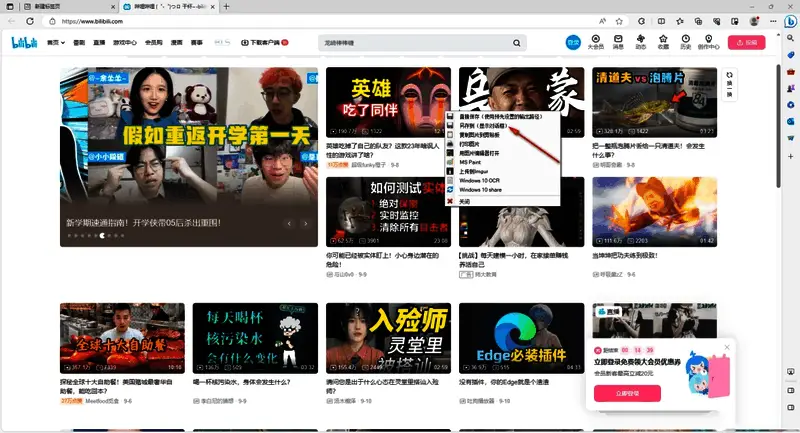The image size is (800, 433).
Task: Click the browser back arrow
Action: tap(12, 21)
